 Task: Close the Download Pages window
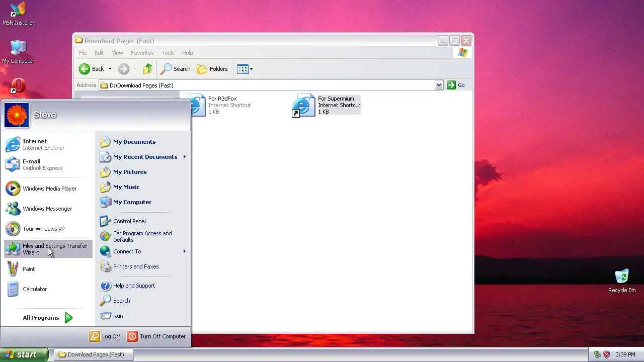click(x=466, y=41)
